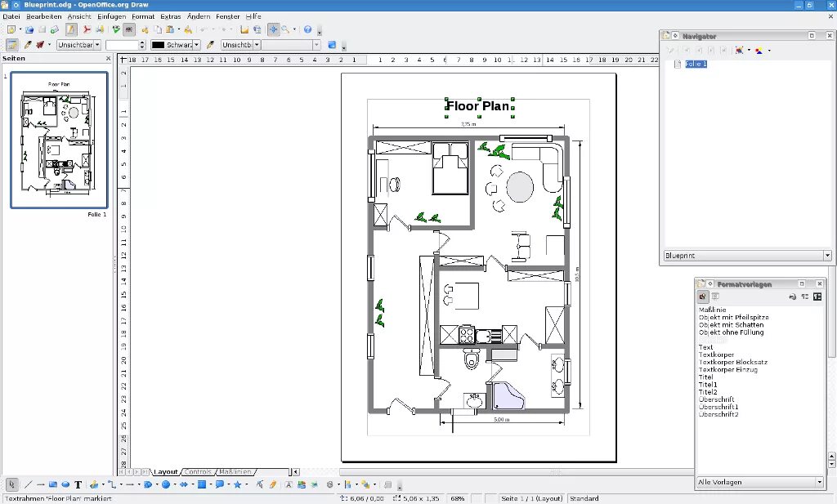Open the Stars shapes dropdown arrow
This screenshot has width=837, height=504.
tap(246, 484)
